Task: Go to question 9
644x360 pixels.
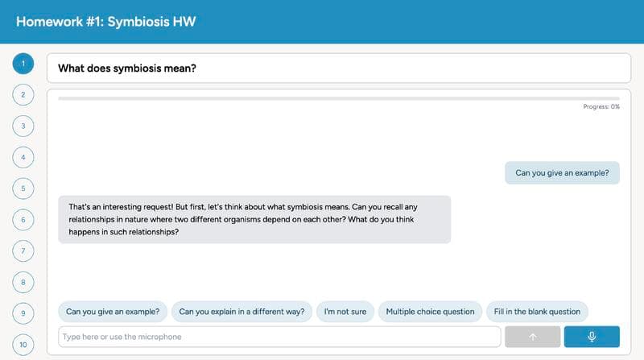Action: pos(23,313)
